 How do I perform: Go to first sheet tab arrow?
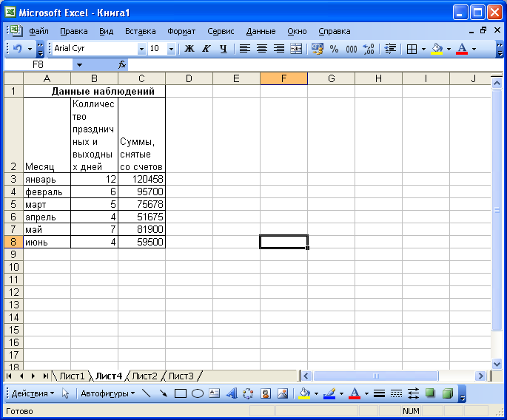9,376
